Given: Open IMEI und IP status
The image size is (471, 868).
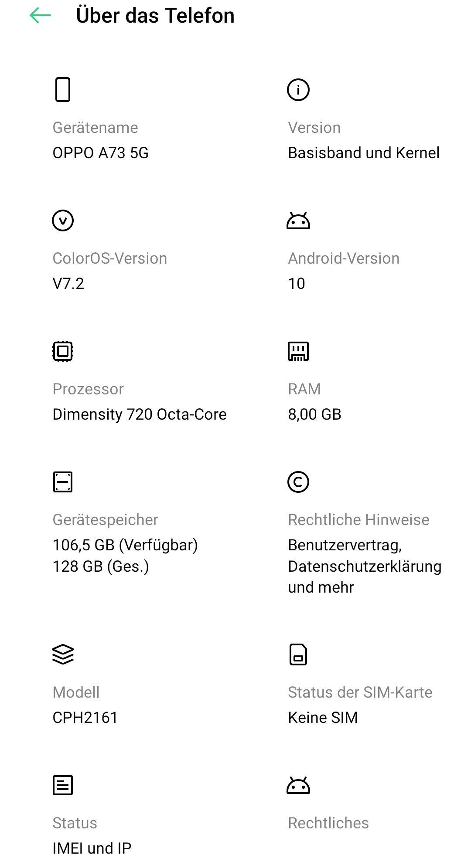Looking at the screenshot, I should pos(92,848).
